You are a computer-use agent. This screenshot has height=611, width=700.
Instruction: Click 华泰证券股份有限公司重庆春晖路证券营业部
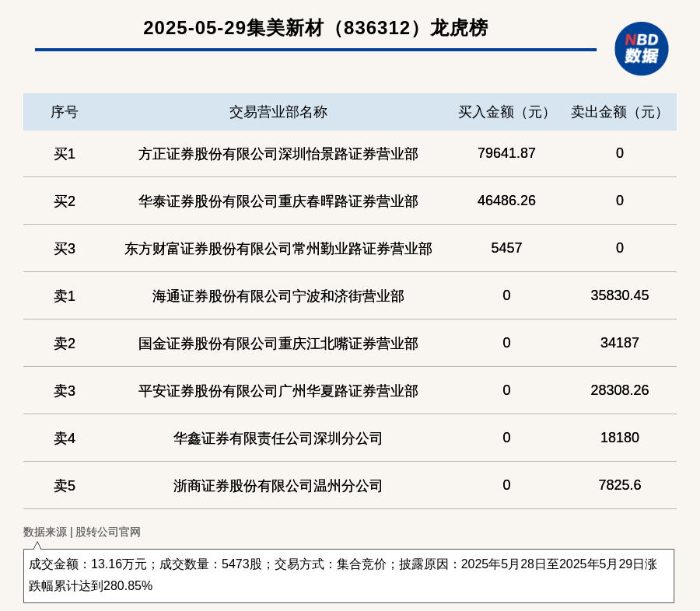[278, 201]
